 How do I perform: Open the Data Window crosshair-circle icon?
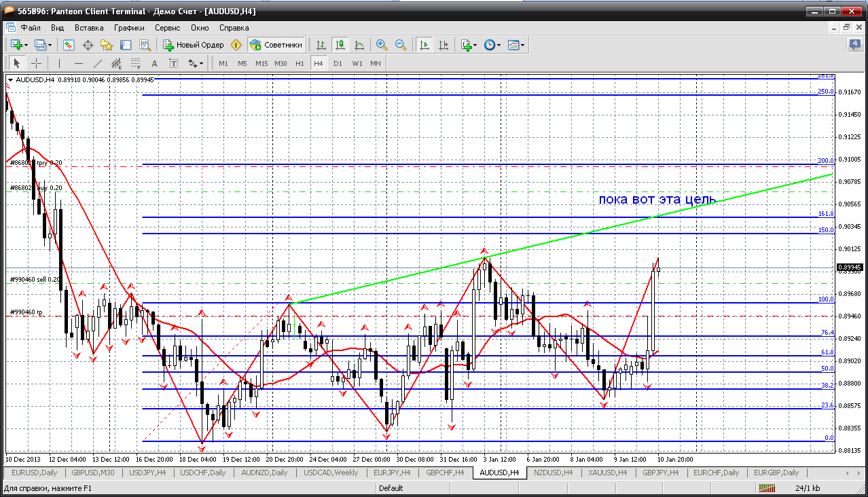pos(88,45)
